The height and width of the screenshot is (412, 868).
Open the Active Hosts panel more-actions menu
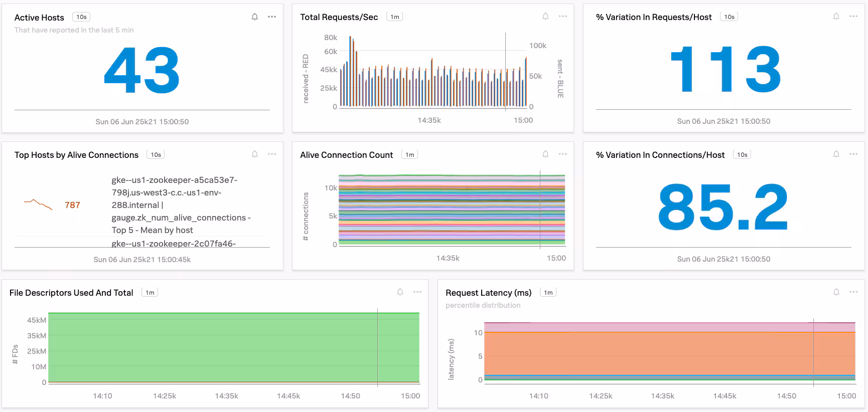tap(272, 17)
